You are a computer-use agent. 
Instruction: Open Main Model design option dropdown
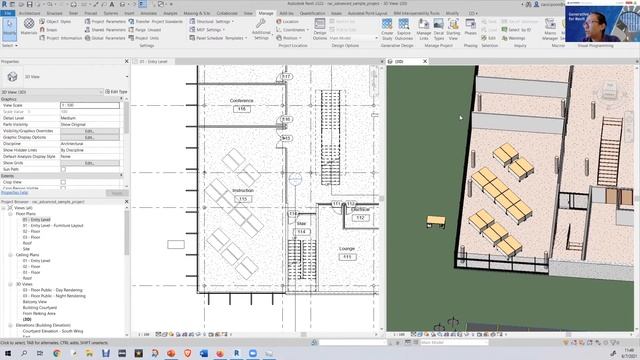click(x=353, y=38)
